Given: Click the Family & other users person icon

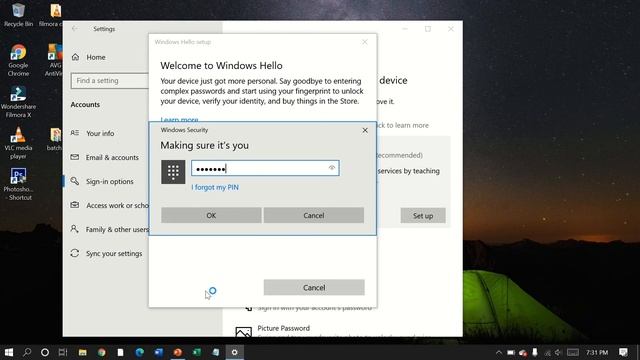Looking at the screenshot, I should pyautogui.click(x=74, y=229).
